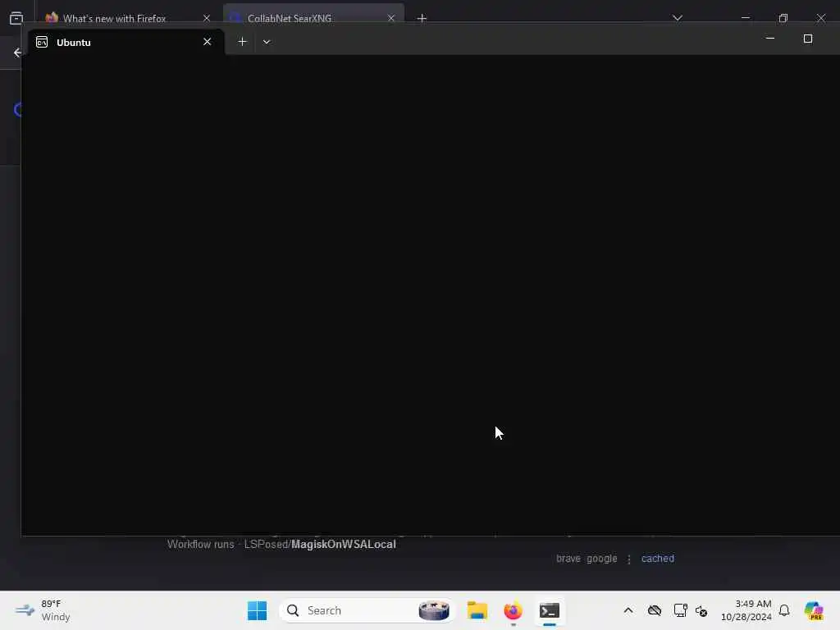The height and width of the screenshot is (630, 840).
Task: Close the CollabNet SearXNG tab
Action: 390,18
